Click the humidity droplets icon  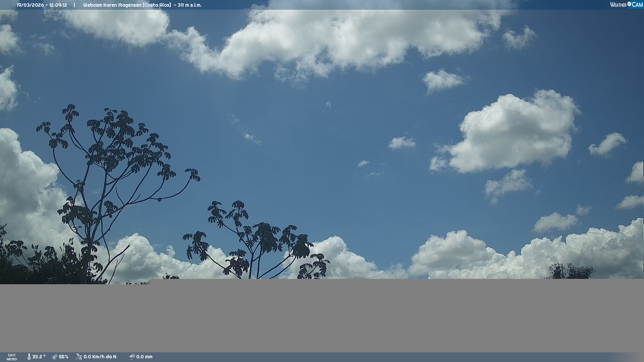point(55,357)
